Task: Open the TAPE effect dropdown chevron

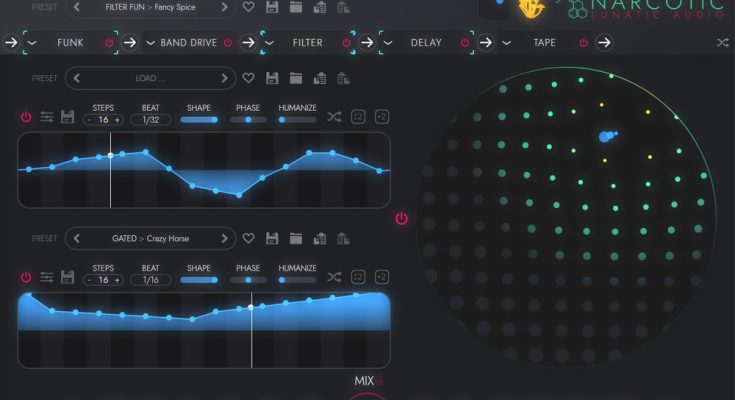Action: click(507, 43)
